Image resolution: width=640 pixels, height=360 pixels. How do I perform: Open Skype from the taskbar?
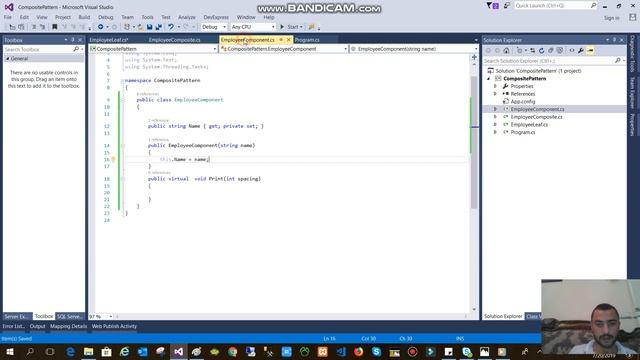pos(376,352)
